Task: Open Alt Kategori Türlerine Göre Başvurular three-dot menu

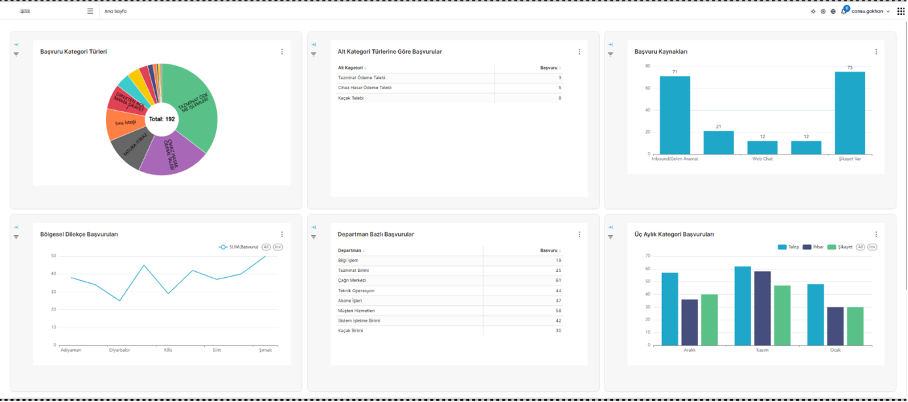Action: pos(579,52)
